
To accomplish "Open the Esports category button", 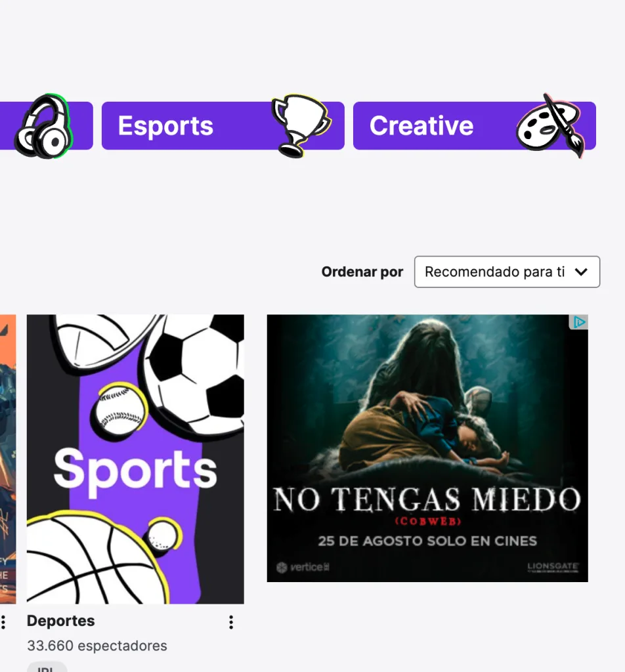I will (x=223, y=125).
